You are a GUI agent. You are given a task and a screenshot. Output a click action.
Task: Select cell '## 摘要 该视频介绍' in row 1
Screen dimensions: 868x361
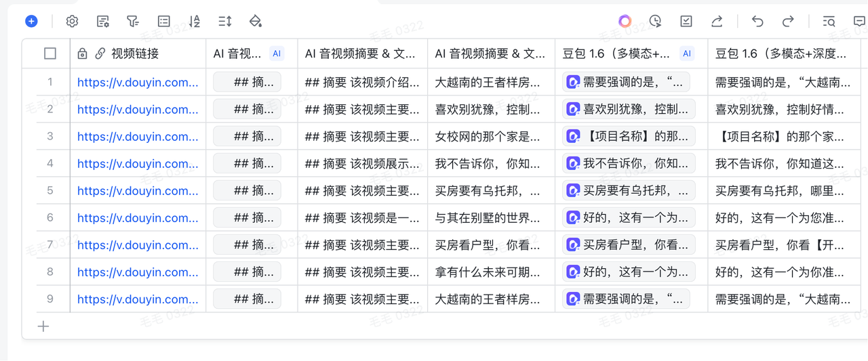coord(363,82)
